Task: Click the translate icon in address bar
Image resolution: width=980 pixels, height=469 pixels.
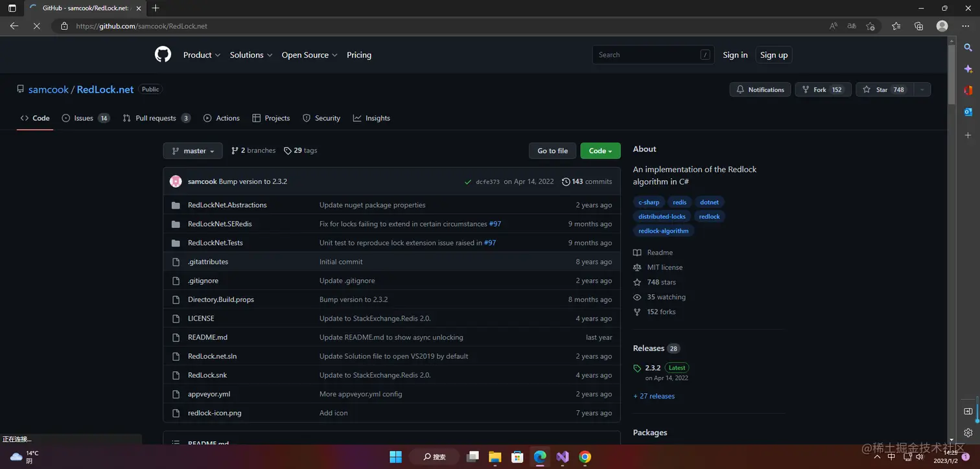Action: point(852,26)
